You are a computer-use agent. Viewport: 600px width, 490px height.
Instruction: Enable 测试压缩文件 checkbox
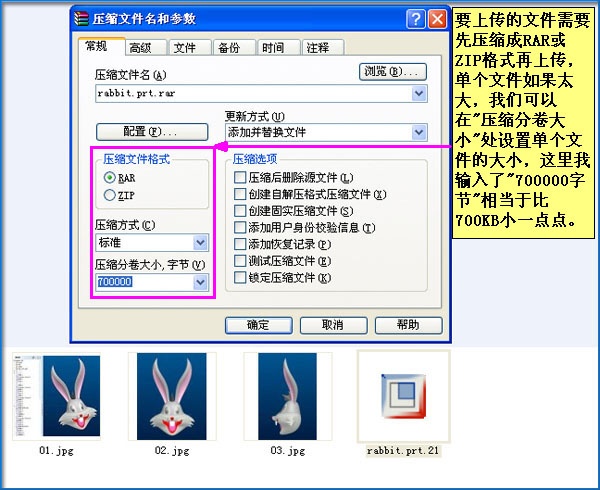pyautogui.click(x=240, y=261)
